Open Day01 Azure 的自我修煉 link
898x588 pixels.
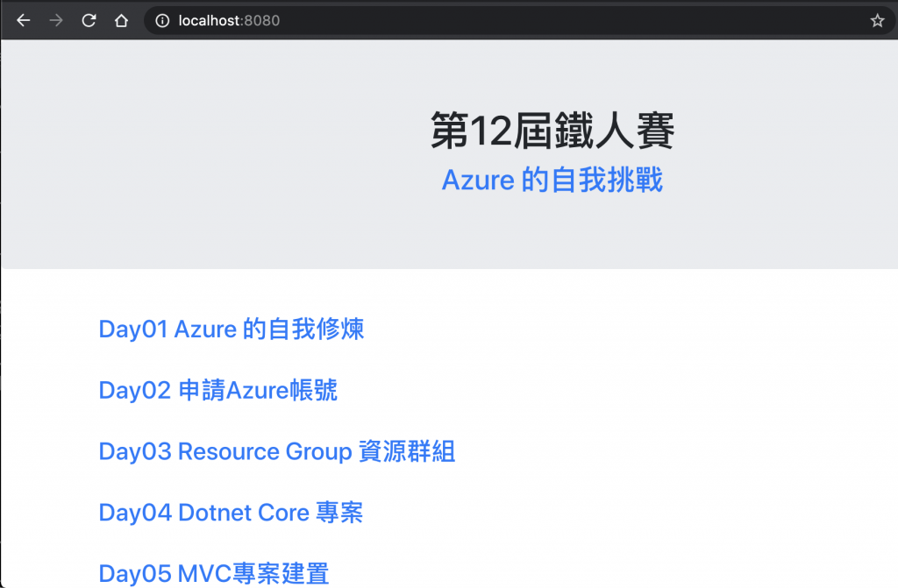click(x=232, y=329)
